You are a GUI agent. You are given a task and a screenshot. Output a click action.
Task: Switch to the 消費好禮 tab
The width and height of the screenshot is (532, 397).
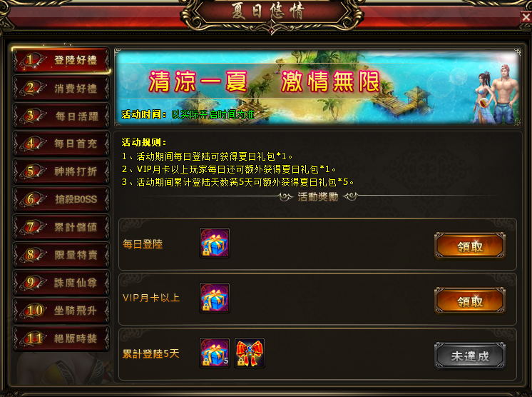(61, 89)
